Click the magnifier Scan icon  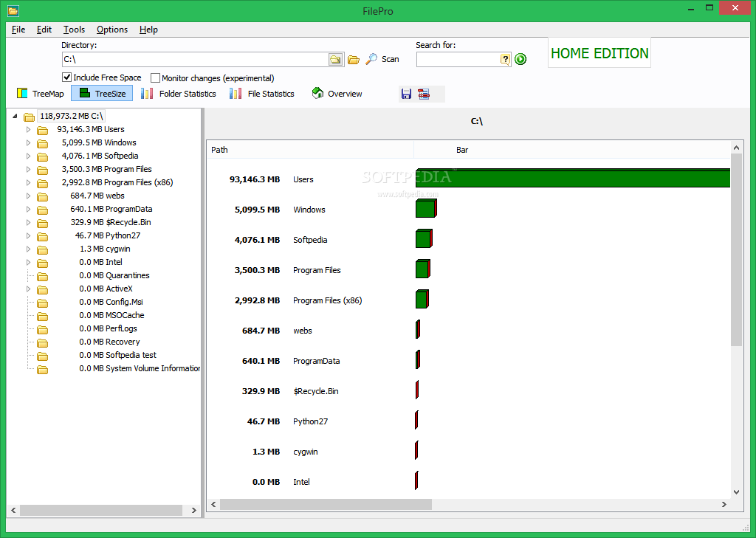coord(371,59)
